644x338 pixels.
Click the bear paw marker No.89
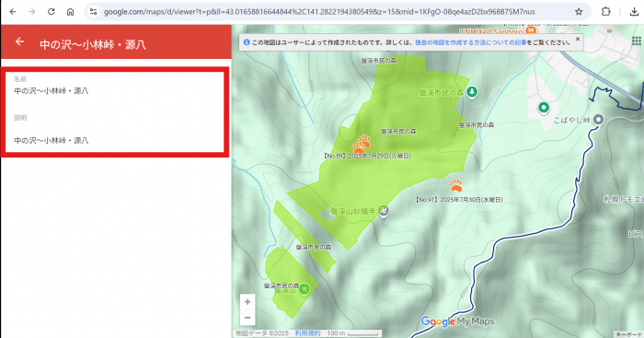point(361,144)
